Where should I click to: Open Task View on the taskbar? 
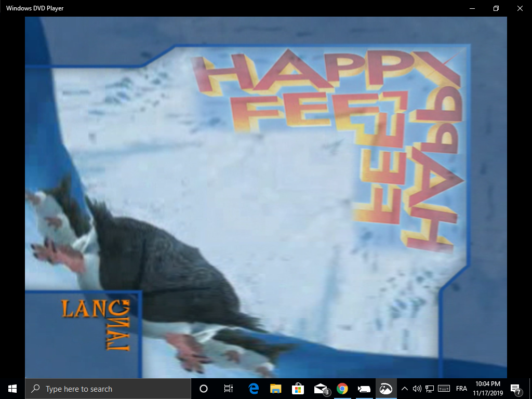(x=229, y=389)
